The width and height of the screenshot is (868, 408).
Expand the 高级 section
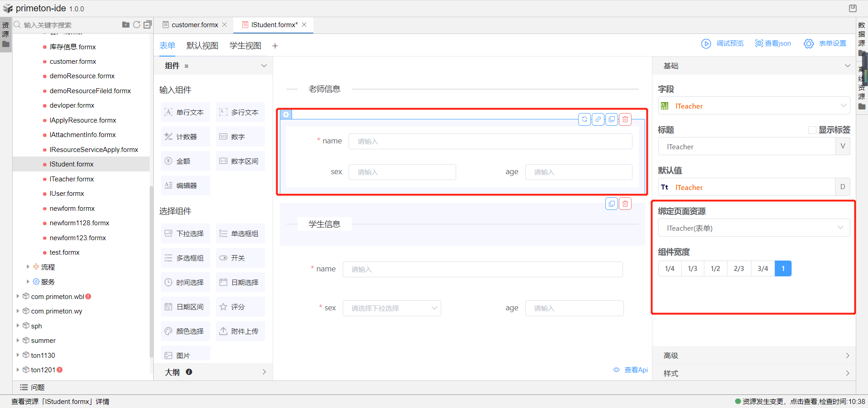pos(754,356)
